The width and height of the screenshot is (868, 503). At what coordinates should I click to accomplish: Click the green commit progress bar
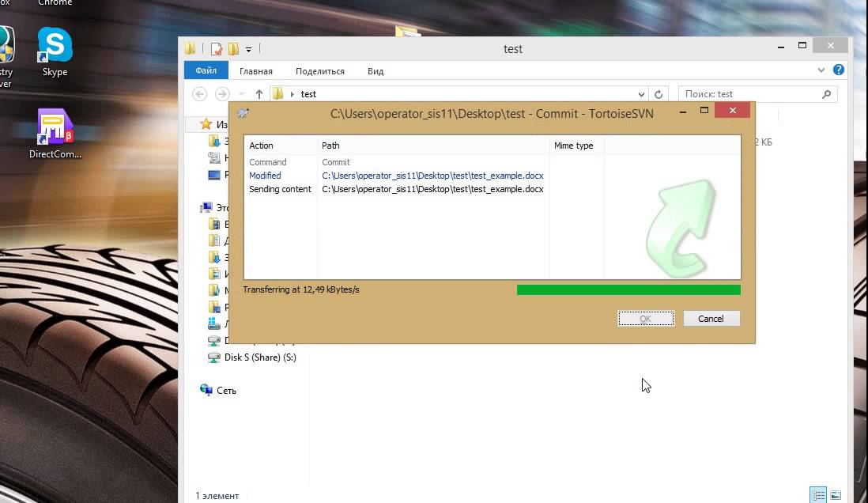(628, 289)
